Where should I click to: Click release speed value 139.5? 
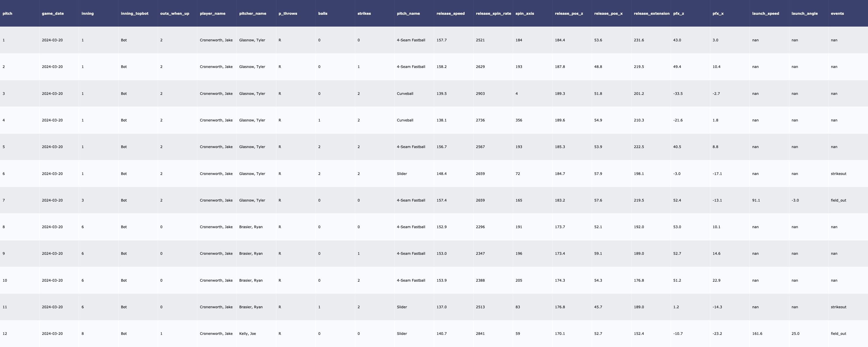[442, 93]
